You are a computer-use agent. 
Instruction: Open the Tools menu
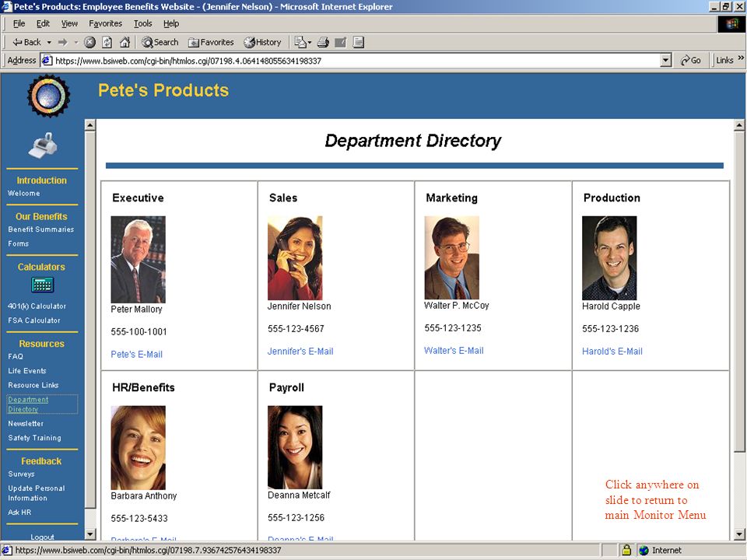point(142,23)
